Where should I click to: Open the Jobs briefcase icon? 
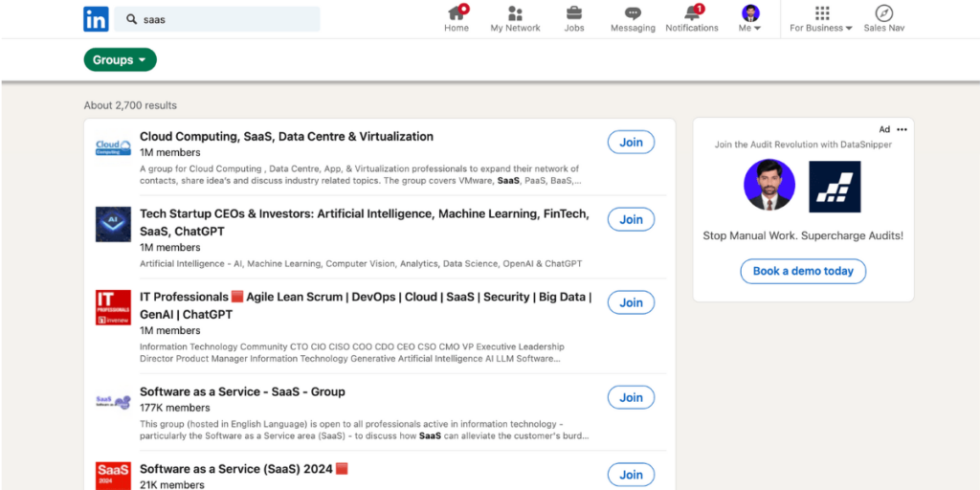click(574, 13)
